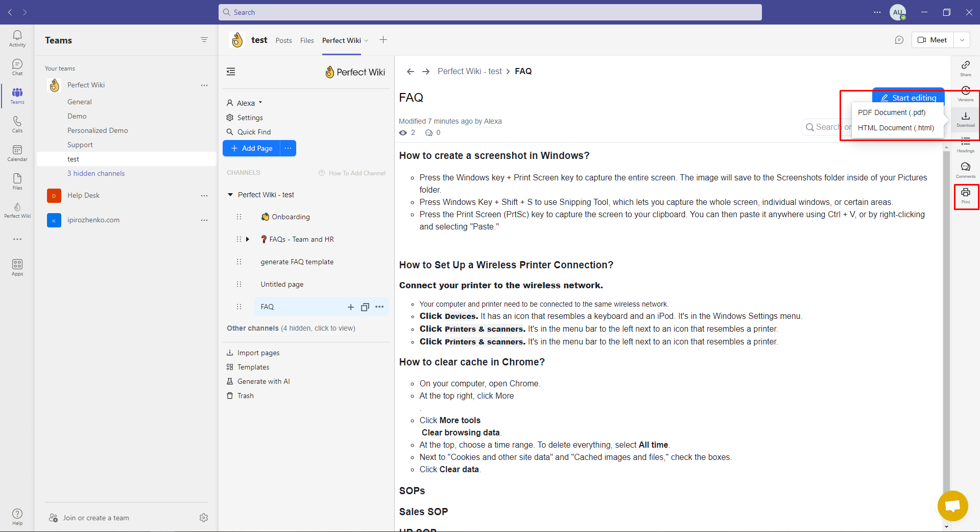Open Quick Find in wiki sidebar
Viewport: 980px width, 532px height.
pyautogui.click(x=253, y=132)
